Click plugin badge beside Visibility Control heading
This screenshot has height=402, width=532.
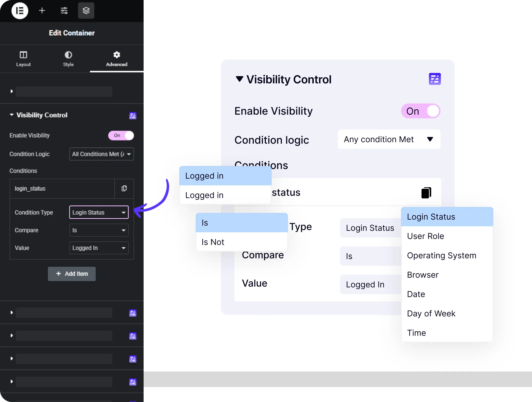pyautogui.click(x=133, y=116)
